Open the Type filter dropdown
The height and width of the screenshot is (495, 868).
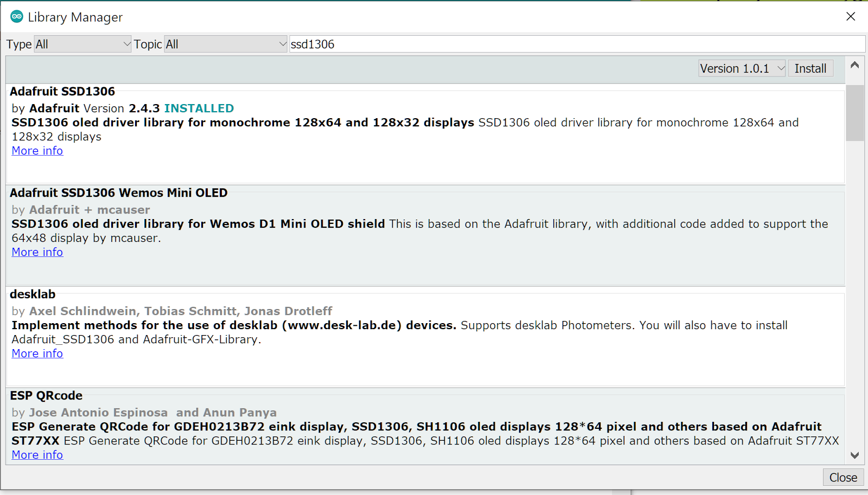[x=83, y=44]
